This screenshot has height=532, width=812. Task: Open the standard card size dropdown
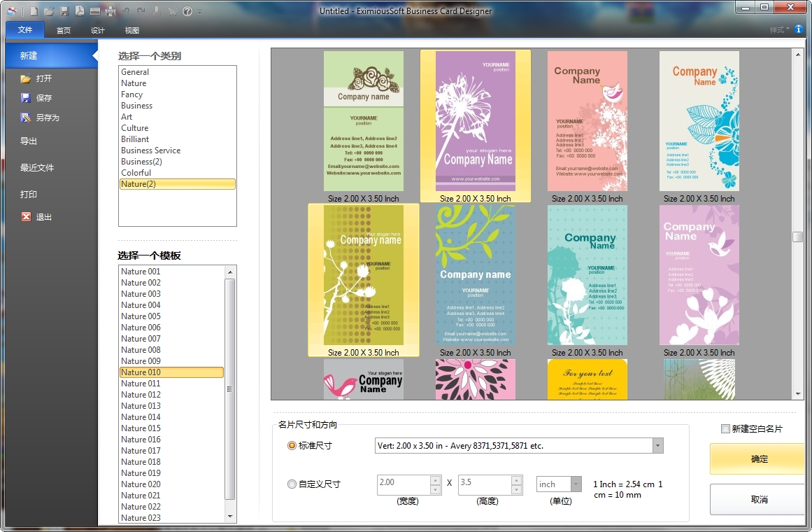(657, 446)
